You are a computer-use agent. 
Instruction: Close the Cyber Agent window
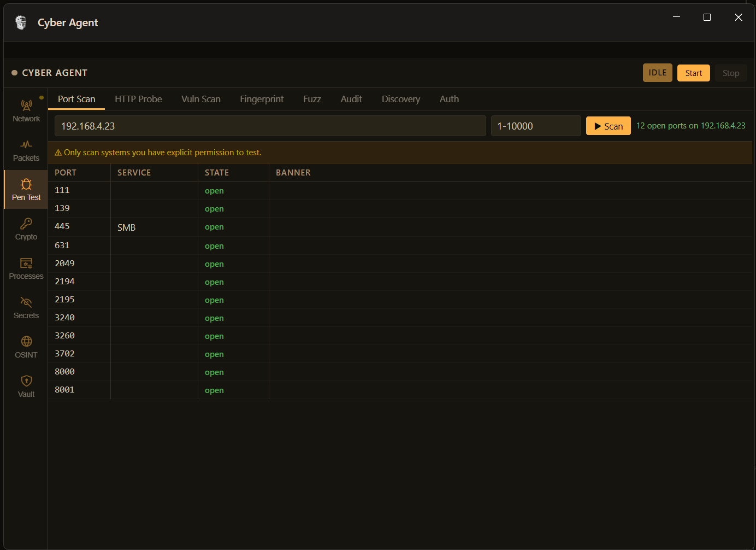(x=739, y=17)
